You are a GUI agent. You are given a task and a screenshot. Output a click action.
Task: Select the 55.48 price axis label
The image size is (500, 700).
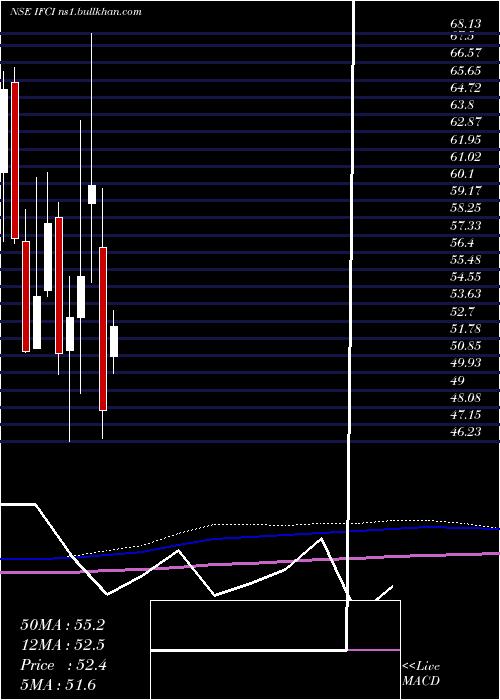pyautogui.click(x=465, y=260)
